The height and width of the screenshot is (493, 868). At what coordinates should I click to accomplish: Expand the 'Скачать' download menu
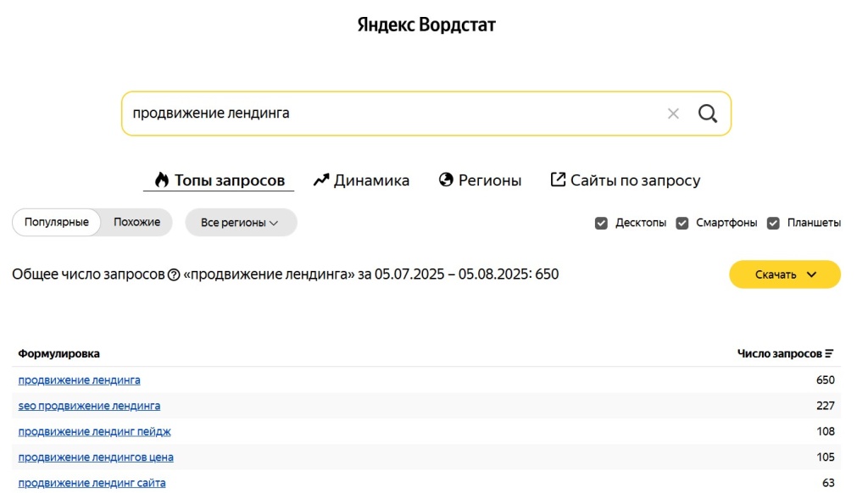(x=784, y=274)
